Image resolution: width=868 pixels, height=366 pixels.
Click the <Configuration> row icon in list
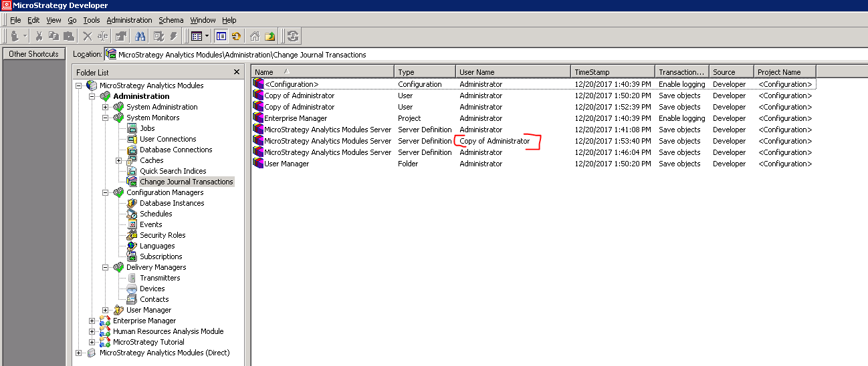click(258, 84)
